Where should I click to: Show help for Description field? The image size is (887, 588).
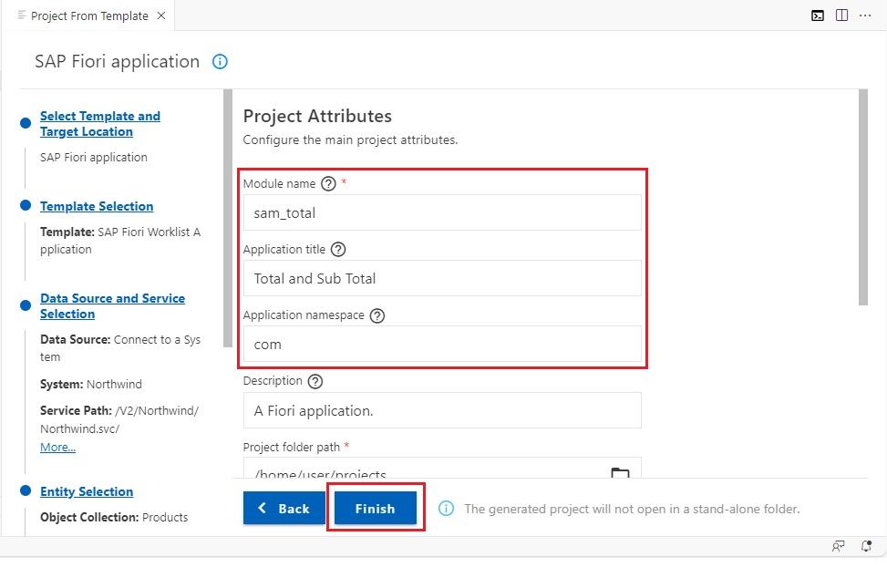315,381
